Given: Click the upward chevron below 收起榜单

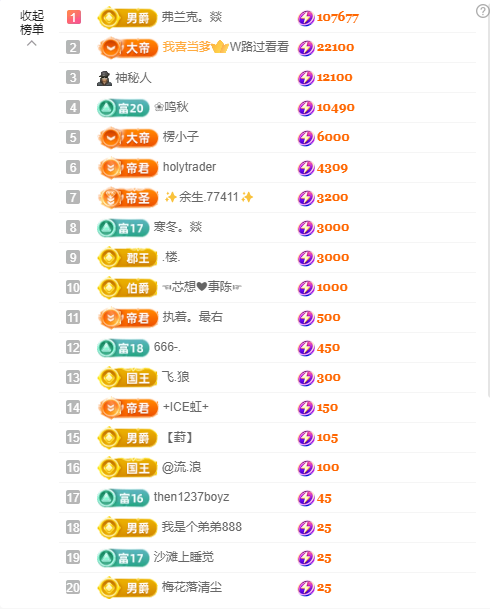Looking at the screenshot, I should tap(32, 43).
